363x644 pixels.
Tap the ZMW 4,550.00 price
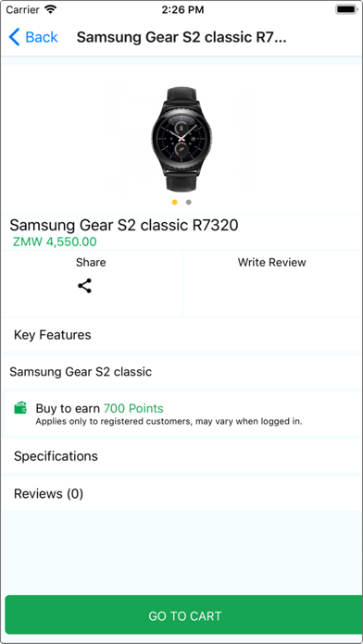pos(55,241)
